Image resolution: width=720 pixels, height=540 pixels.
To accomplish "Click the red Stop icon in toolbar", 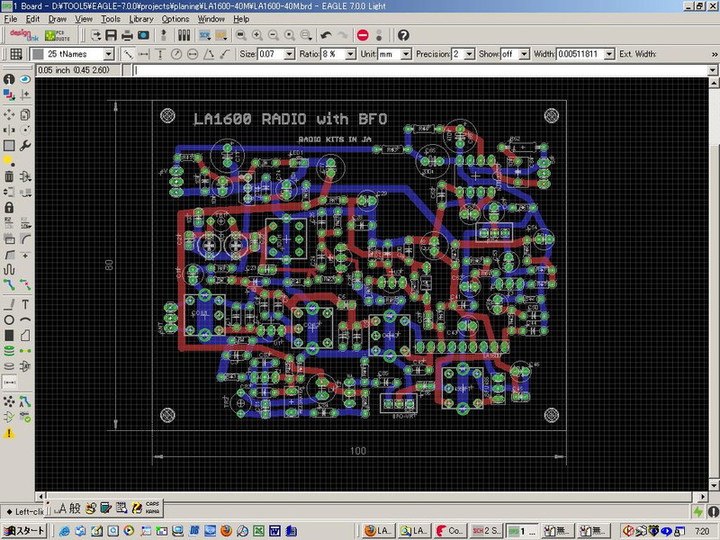I will 362,35.
